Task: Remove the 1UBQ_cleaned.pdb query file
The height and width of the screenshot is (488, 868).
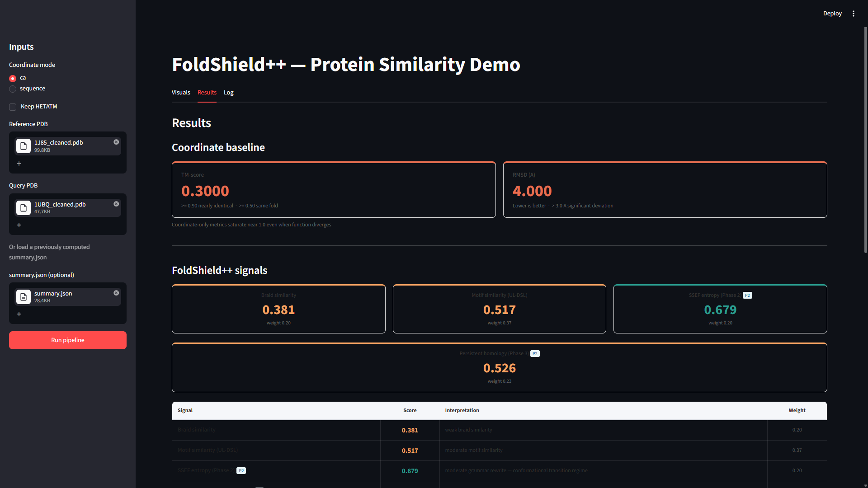Action: [x=116, y=204]
